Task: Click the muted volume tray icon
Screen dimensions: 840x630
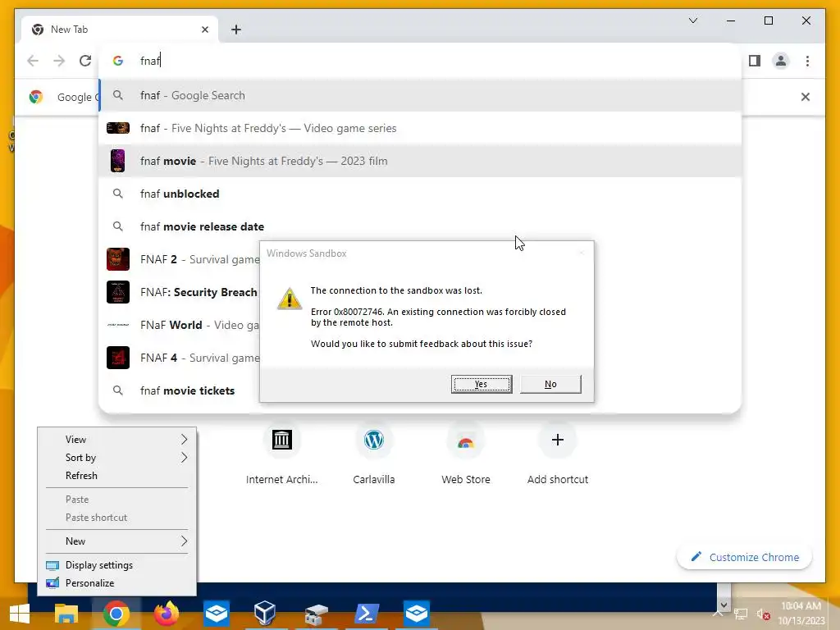Action: point(764,614)
